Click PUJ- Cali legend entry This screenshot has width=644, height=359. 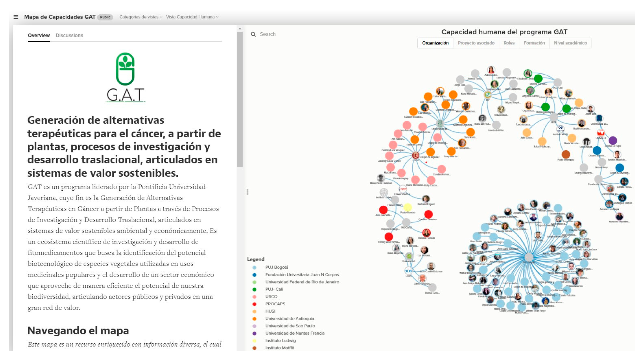click(274, 289)
